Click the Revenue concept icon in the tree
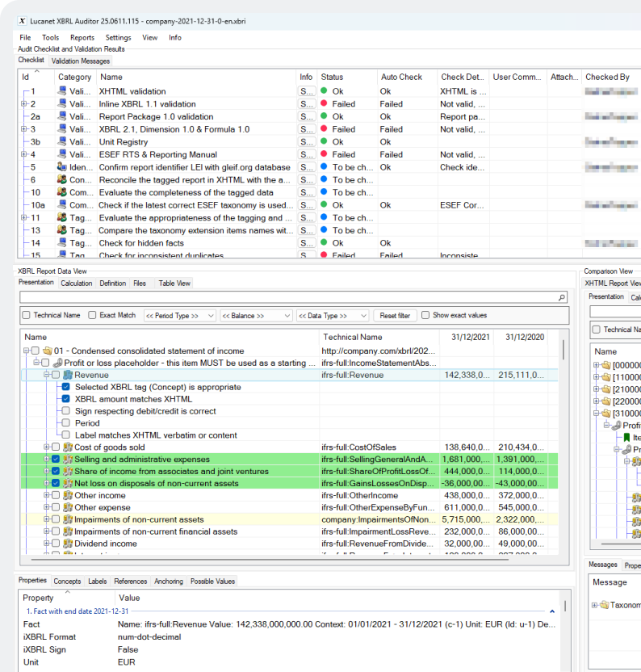This screenshot has width=641, height=672. (68, 375)
